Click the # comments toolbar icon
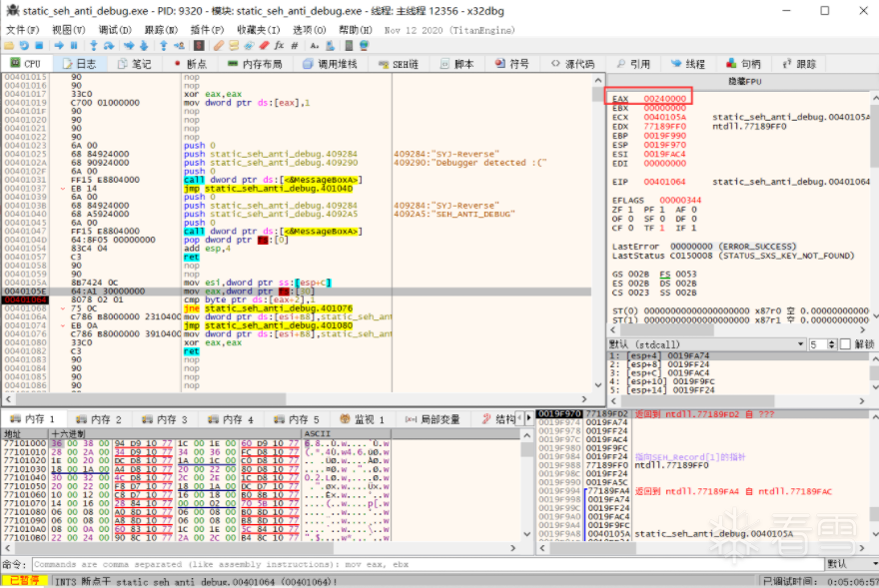Screen dimensions: 879x588 (x=294, y=45)
